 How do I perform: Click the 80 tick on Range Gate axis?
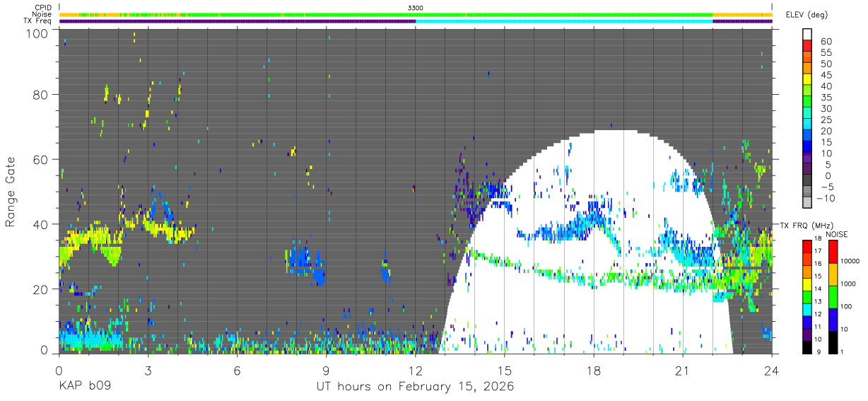(40, 95)
